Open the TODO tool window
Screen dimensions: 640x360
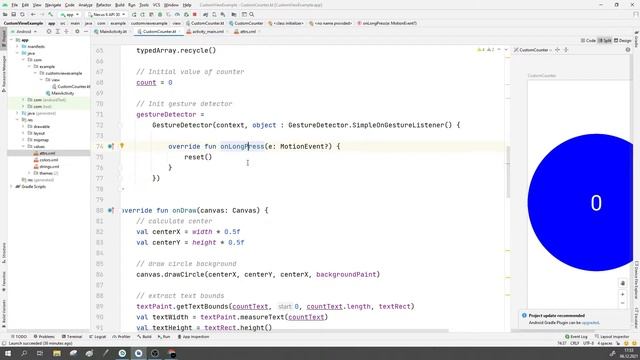[x=19, y=337]
